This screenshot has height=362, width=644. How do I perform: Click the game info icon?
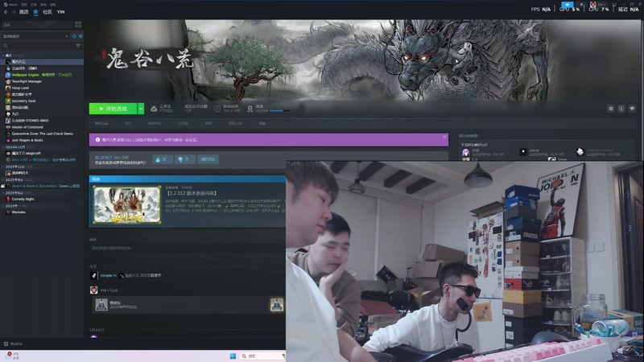click(621, 109)
